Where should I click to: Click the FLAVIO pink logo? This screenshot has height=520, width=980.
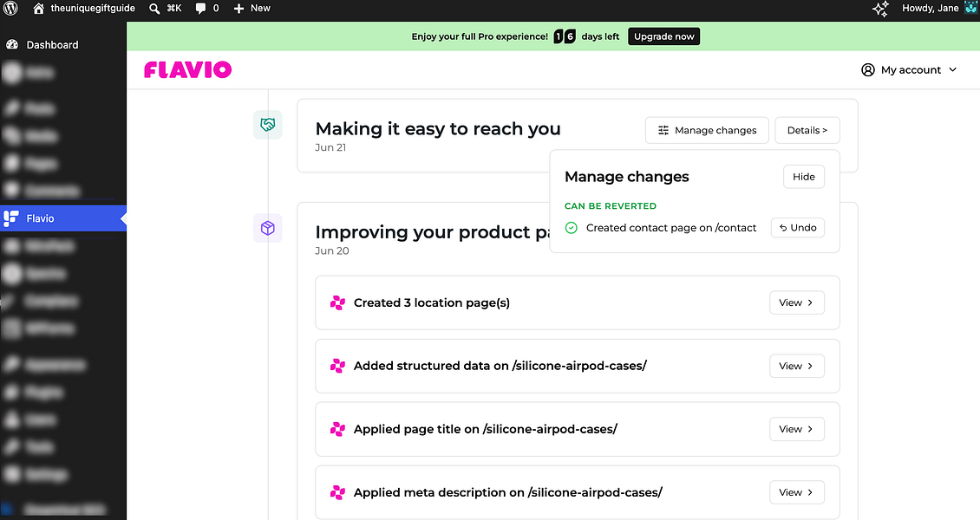187,69
